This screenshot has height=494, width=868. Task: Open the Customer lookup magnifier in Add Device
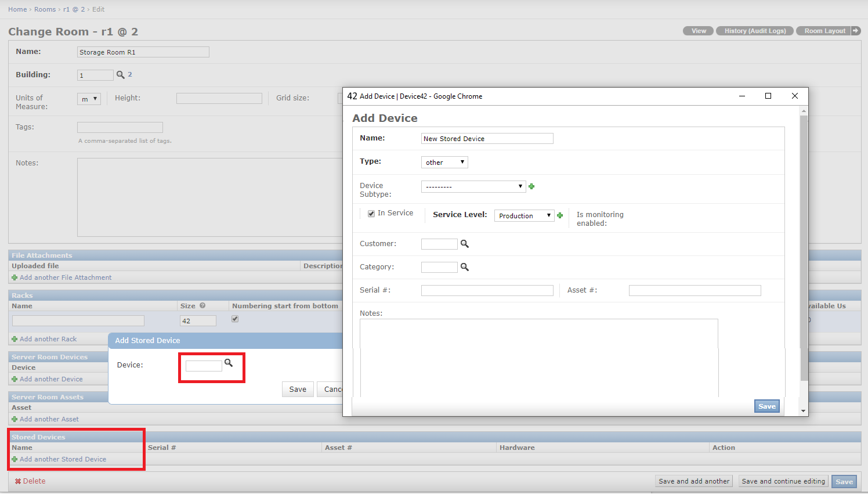[464, 243]
